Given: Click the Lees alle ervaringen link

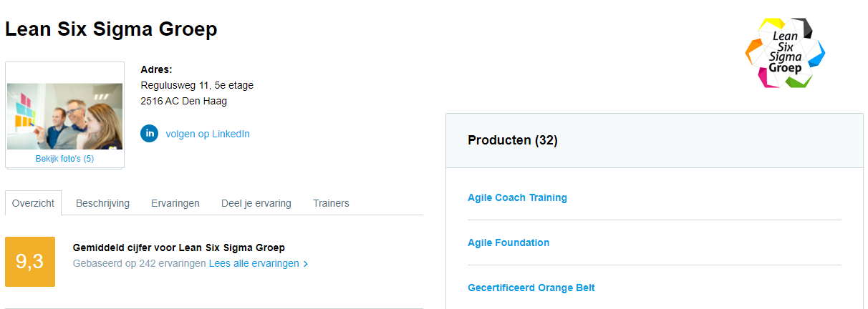Looking at the screenshot, I should coord(254,264).
